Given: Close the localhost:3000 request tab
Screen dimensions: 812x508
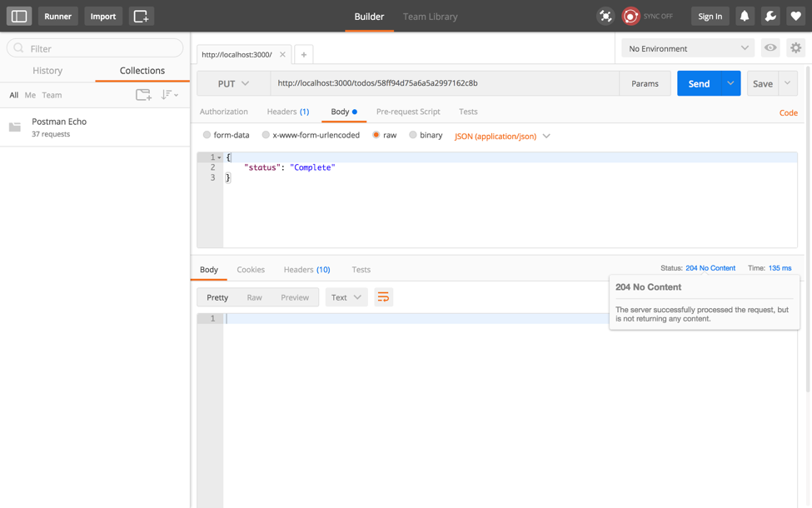Looking at the screenshot, I should pos(282,54).
